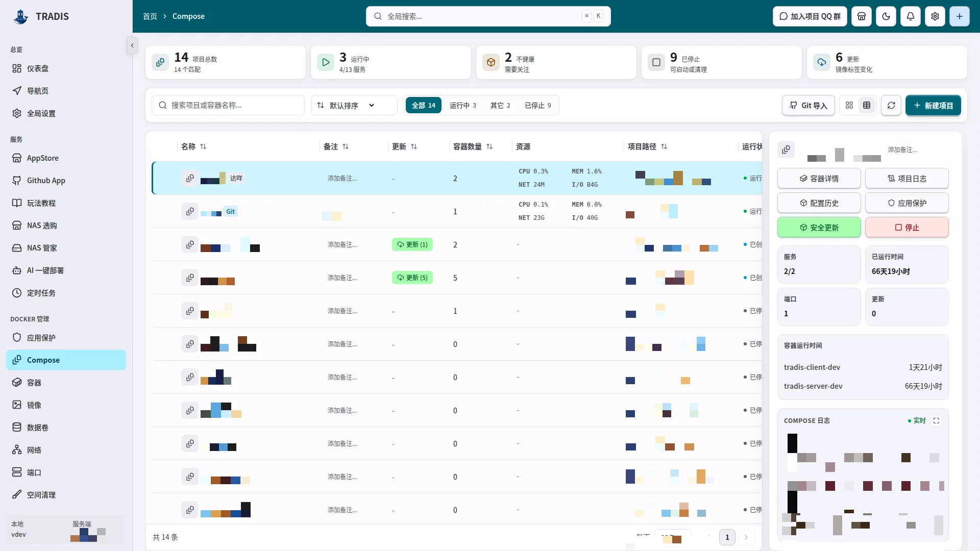Click 加入项目 QQ 群 button
Screen dimensions: 980x551
pyautogui.click(x=810, y=16)
